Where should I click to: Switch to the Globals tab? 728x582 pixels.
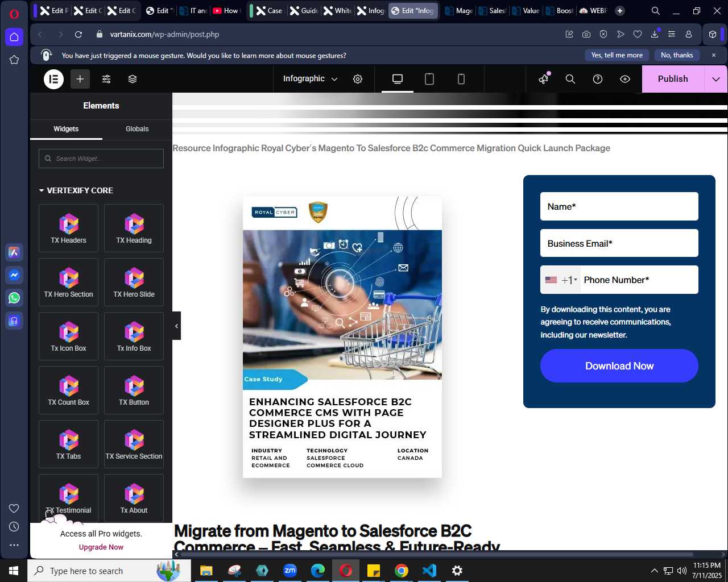pos(137,129)
